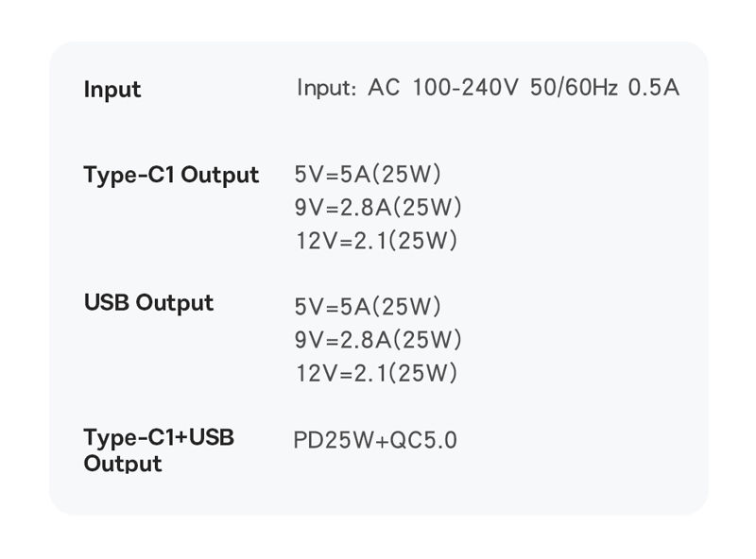The height and width of the screenshot is (559, 756).
Task: Click the 9V=2.8A(25W) line under USB Output
Action: tap(378, 340)
